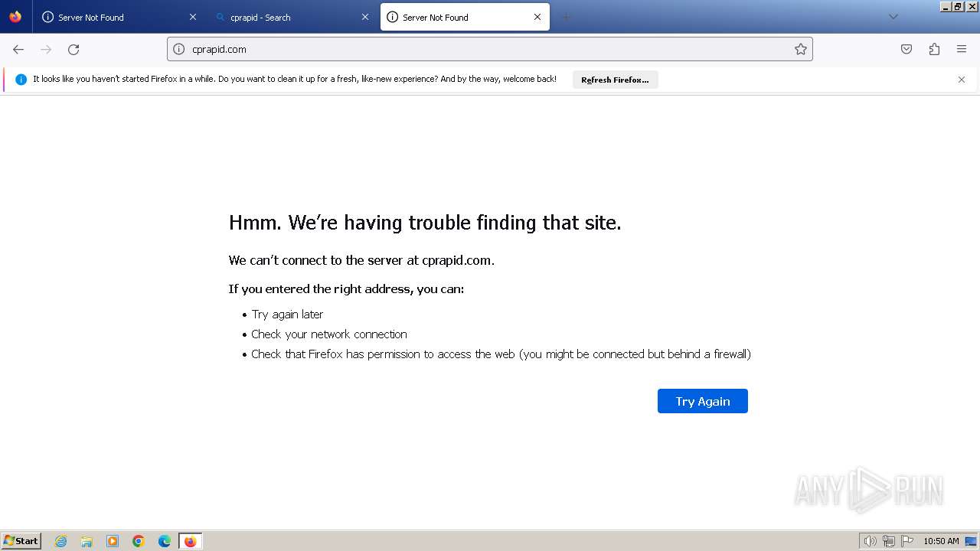Open the Windows Start menu
The height and width of the screenshot is (551, 980).
click(21, 541)
